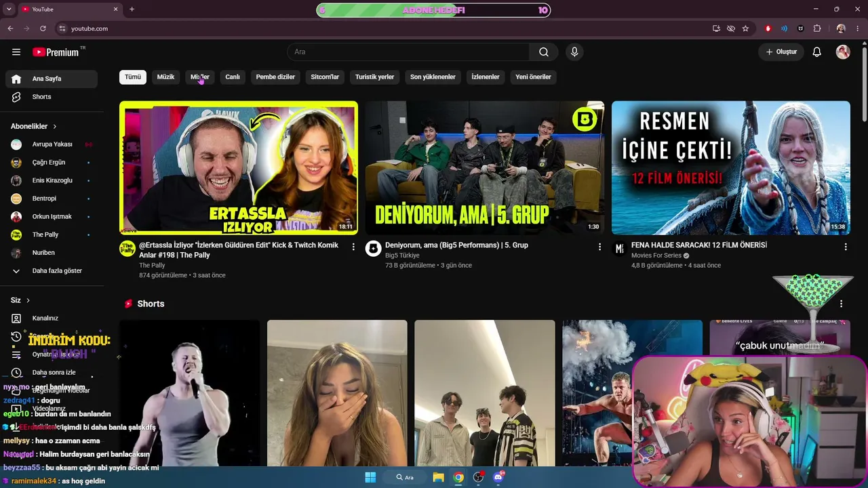Open the install app icon in address bar
Viewport: 868px width, 488px height.
click(x=716, y=28)
